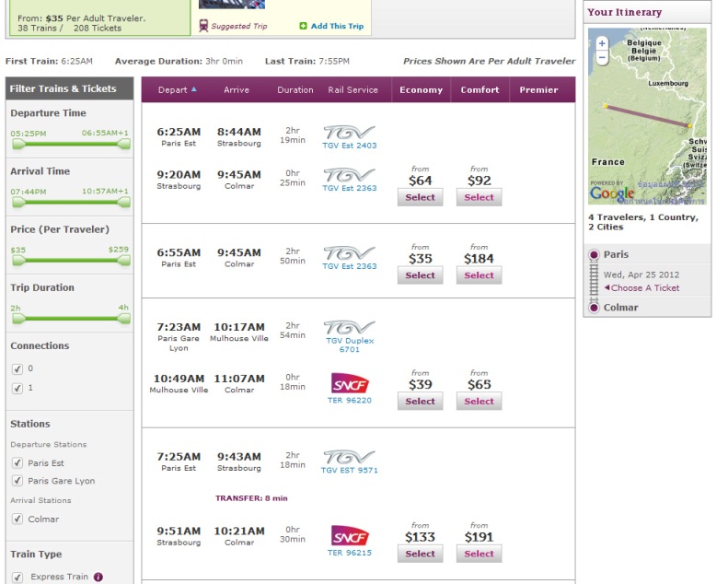Click the Colmar stop marker in itinerary
728x584 pixels.
coord(594,308)
